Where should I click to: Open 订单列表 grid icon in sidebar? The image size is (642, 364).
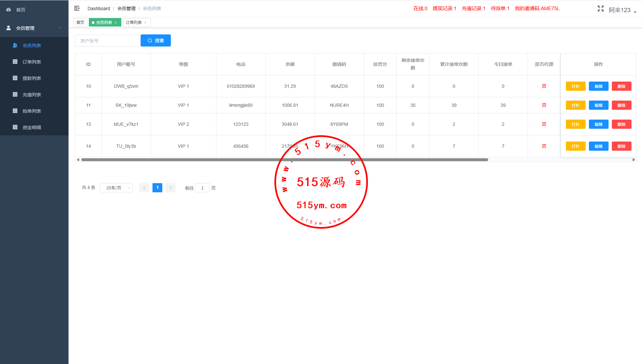[15, 62]
